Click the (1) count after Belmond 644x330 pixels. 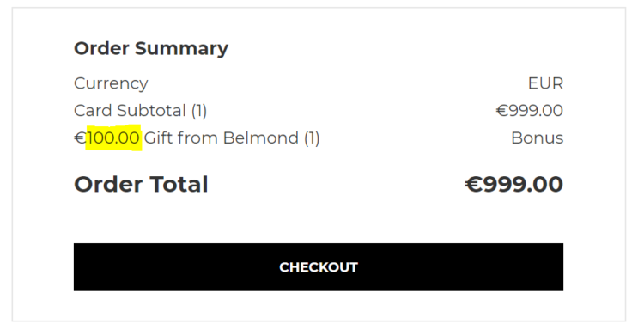tap(312, 138)
